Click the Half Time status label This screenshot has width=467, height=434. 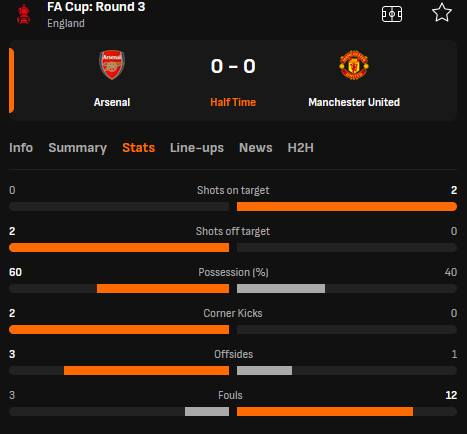coord(233,102)
